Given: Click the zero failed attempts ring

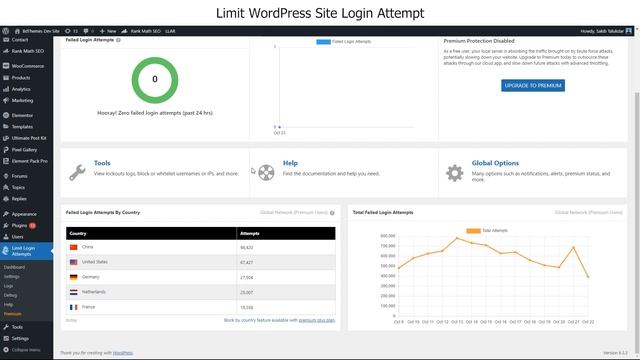Looking at the screenshot, I should tap(155, 80).
